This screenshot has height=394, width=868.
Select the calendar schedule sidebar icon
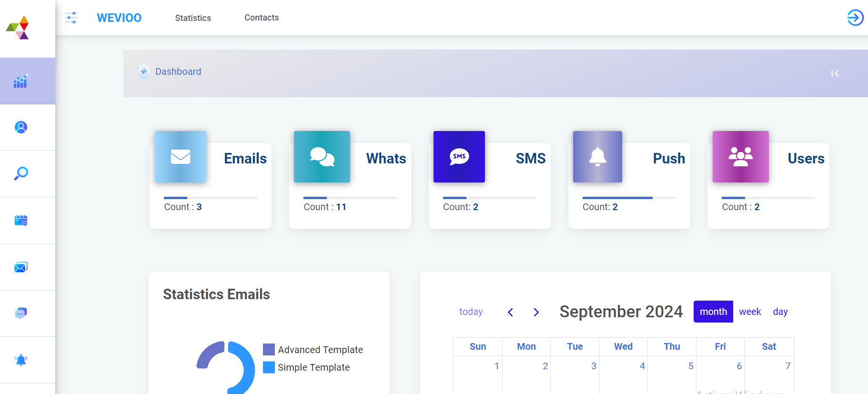click(x=20, y=220)
